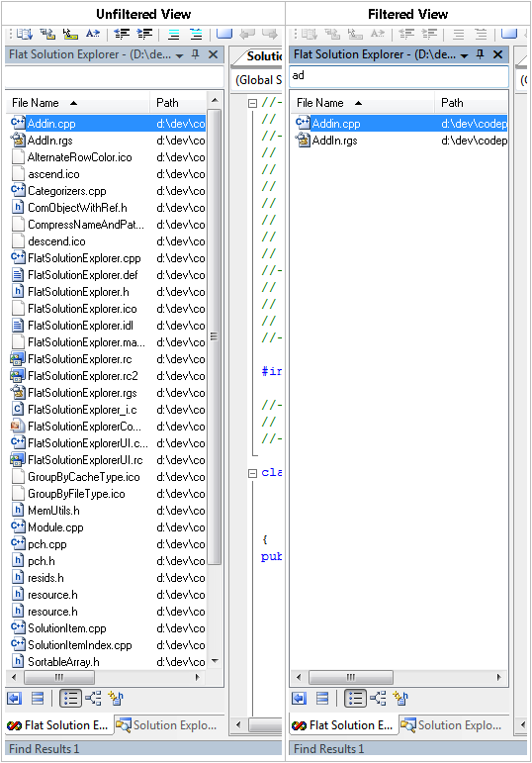Collapse the first comment block in editor
The height and width of the screenshot is (763, 532).
tap(252, 103)
